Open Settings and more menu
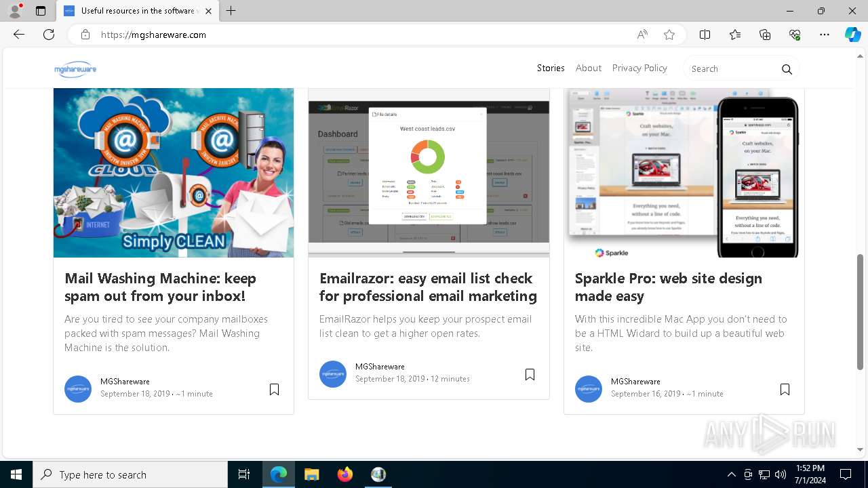The height and width of the screenshot is (488, 868). coord(825,35)
